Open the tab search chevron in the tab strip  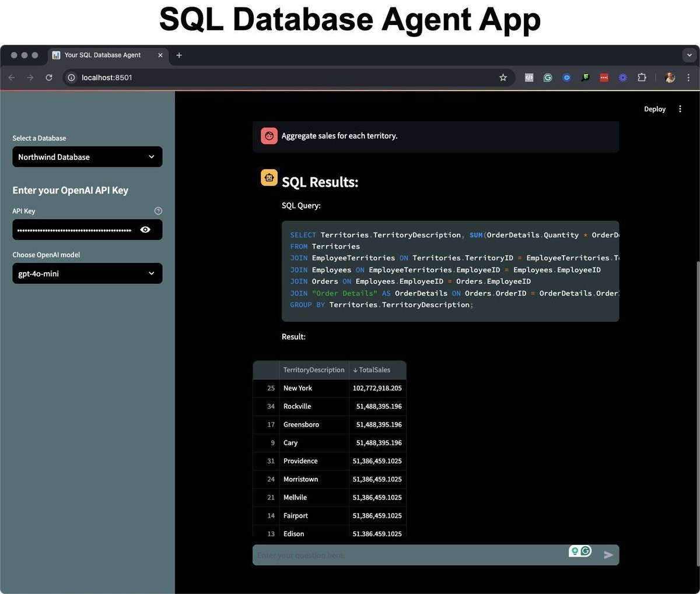[689, 55]
